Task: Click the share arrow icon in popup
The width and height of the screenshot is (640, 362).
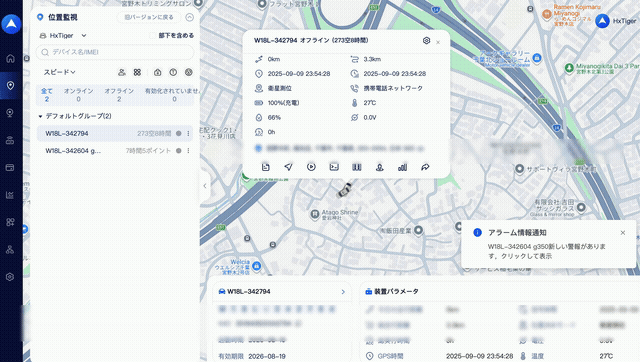Action: [425, 167]
